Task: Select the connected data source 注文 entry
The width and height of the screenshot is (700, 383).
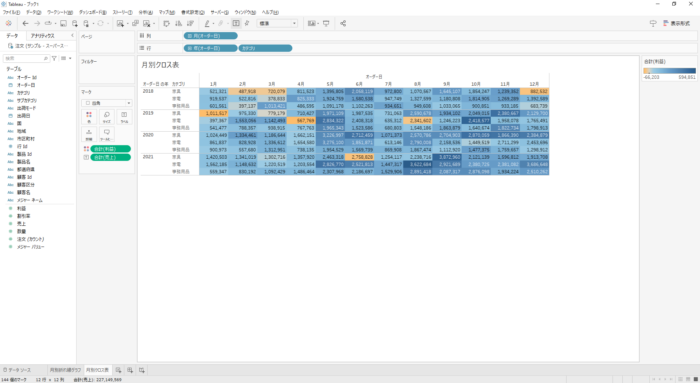Action: (38, 46)
